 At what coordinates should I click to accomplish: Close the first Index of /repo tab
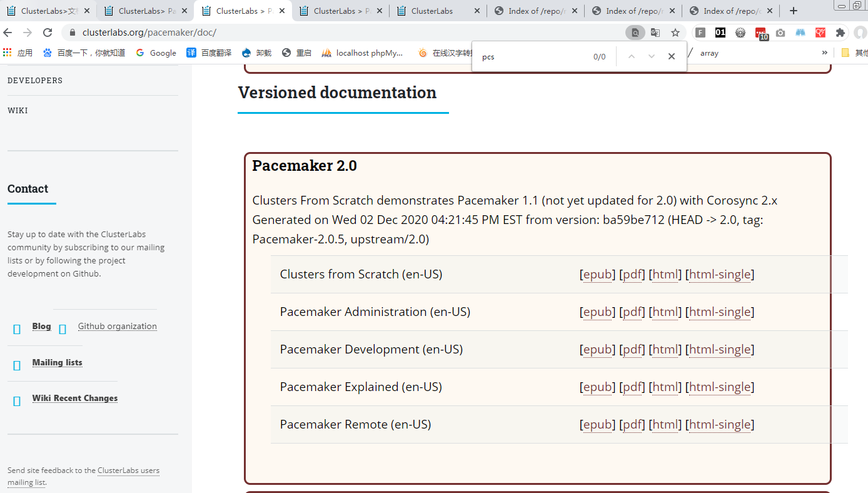tap(575, 11)
